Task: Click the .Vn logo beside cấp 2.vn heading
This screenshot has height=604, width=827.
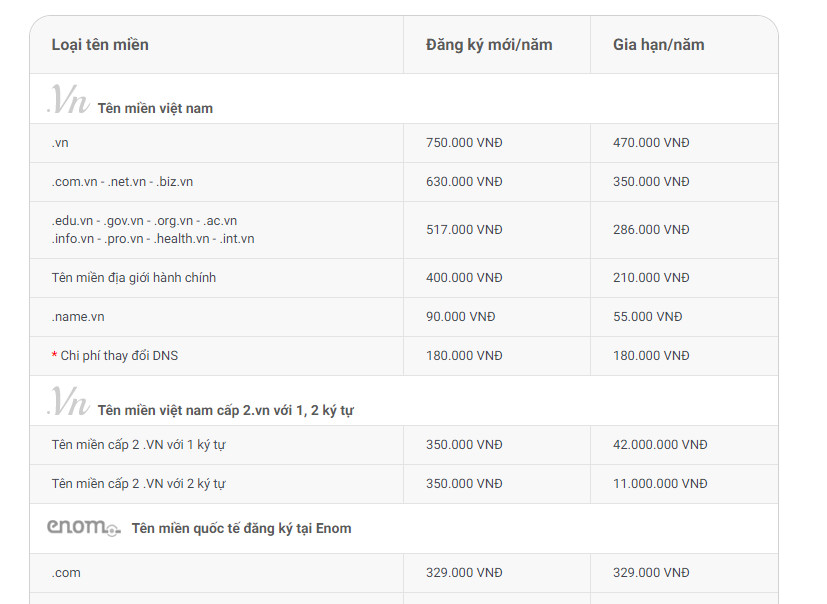Action: tap(68, 402)
